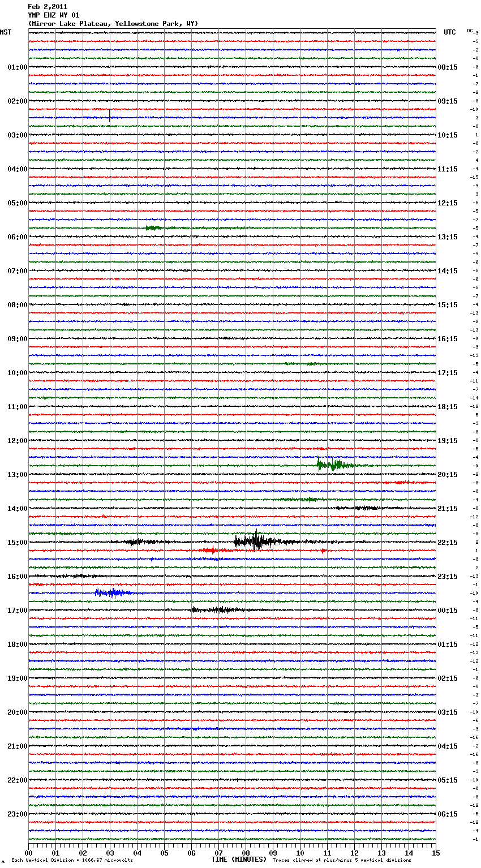Click the '09:15' UTC time label
This screenshot has width=481, height=868.
(x=448, y=101)
